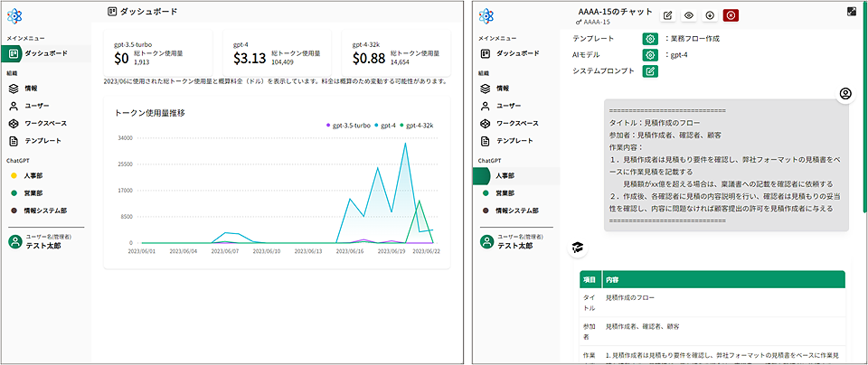
Task: Open the 人事部 workspace in left sidebar
Action: pos(38,175)
